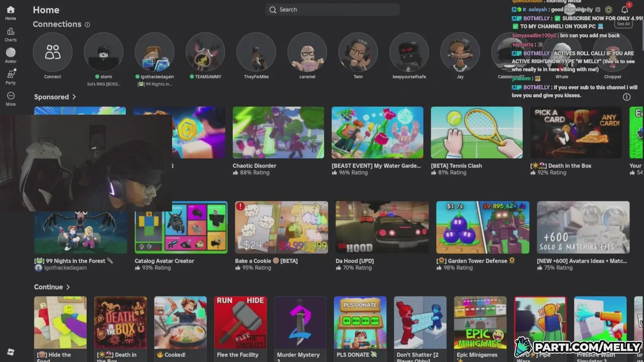
Task: Open Igothackedagain's connection avatar
Action: pyautogui.click(x=154, y=52)
